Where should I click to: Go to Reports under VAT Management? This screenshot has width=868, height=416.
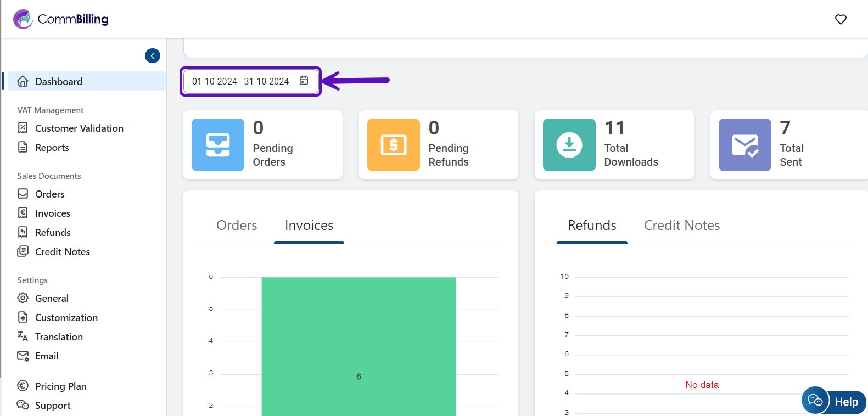[52, 148]
